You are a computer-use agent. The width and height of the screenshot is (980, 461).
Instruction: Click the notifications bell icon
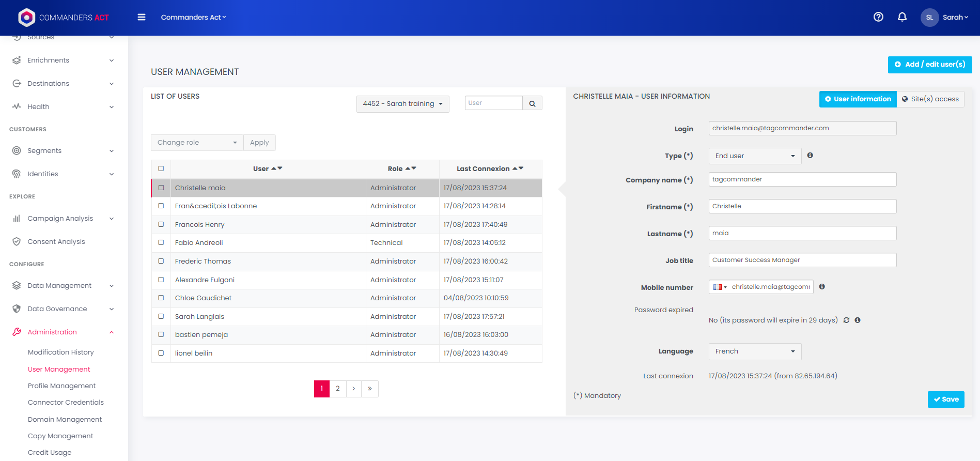[902, 17]
